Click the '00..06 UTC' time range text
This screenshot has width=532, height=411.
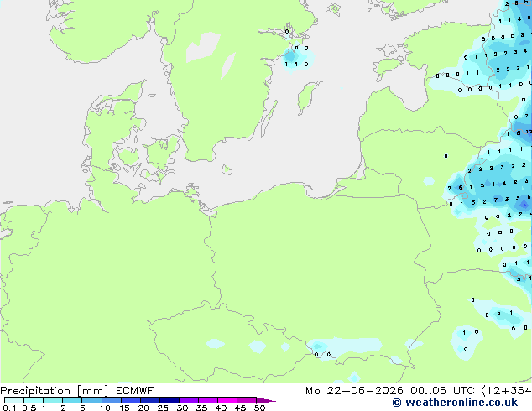pyautogui.click(x=442, y=391)
